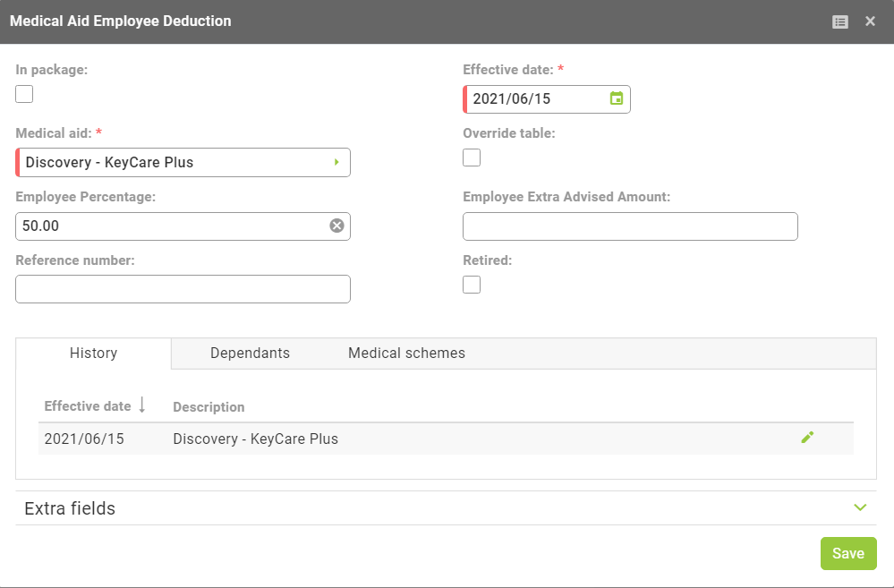Open the Medical schemes tab
Screen dimensions: 894x588
(406, 353)
